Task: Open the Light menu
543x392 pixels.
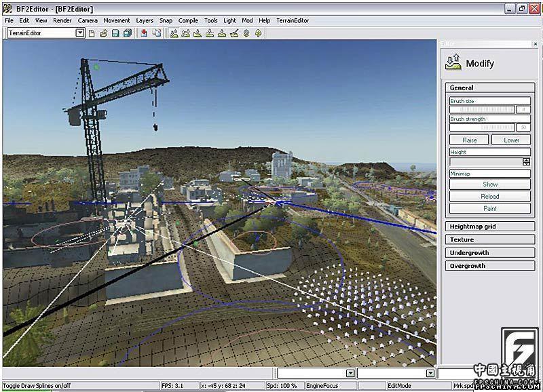Action: click(229, 20)
